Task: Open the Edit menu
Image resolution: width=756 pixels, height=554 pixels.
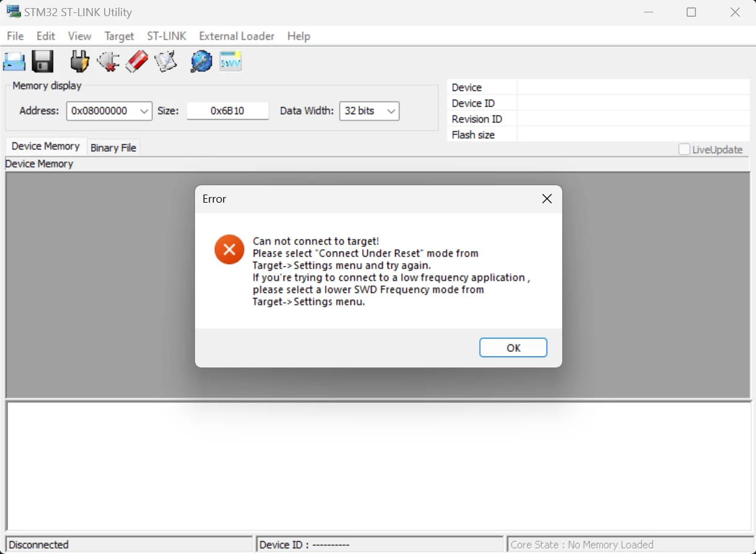Action: click(x=46, y=36)
